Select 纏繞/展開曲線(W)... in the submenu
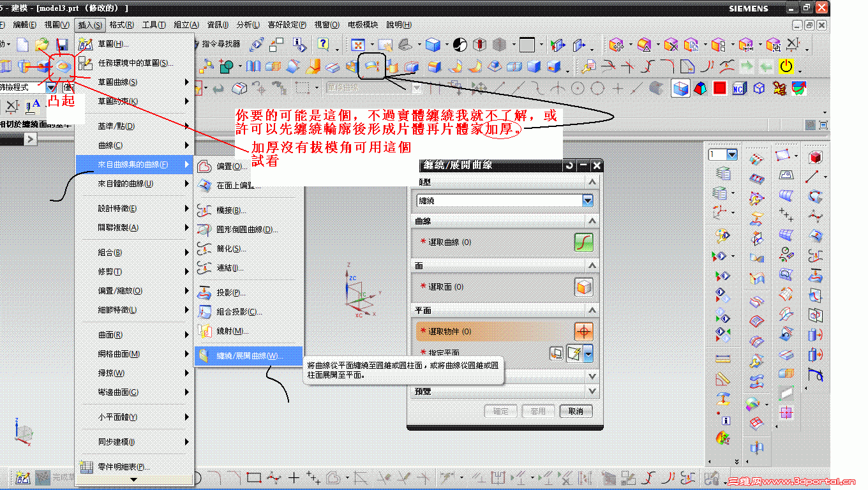The image size is (868, 490). [x=248, y=356]
